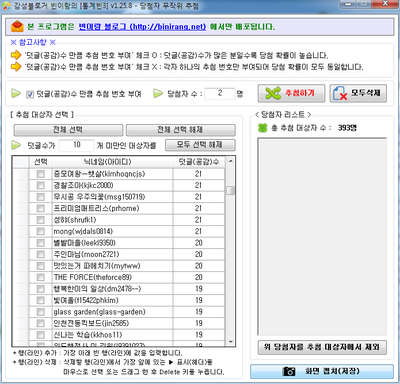Open the binirang.net blog link
This screenshot has width=400, height=384.
pyautogui.click(x=142, y=27)
